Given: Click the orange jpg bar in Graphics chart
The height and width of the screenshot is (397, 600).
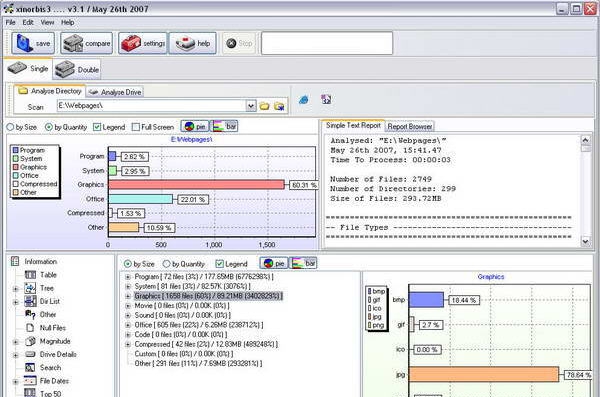Looking at the screenshot, I should click(484, 374).
